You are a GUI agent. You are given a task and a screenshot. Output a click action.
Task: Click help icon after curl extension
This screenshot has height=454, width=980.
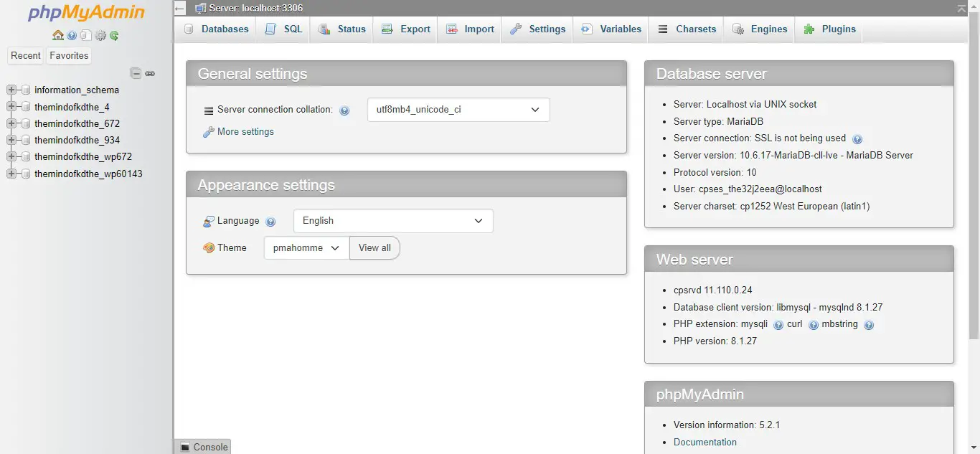814,325
